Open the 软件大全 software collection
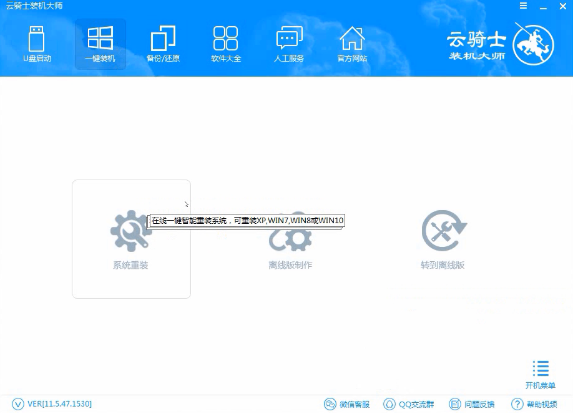573x413 pixels. coord(226,44)
